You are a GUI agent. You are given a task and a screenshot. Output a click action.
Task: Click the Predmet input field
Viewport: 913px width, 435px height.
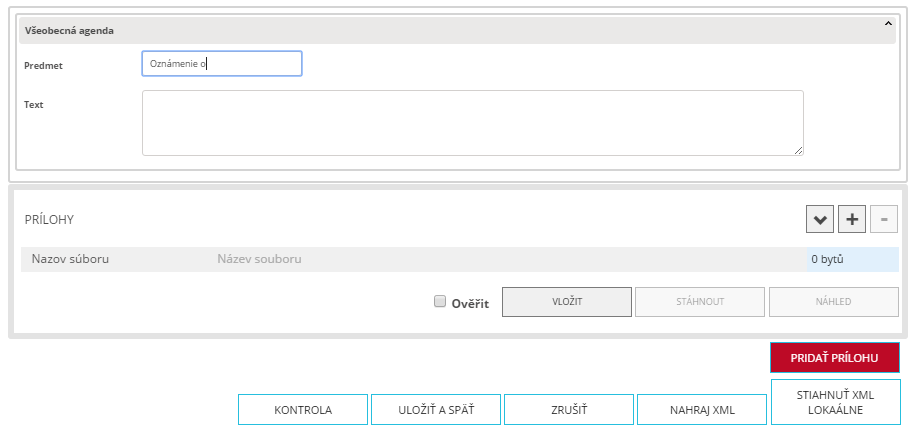[x=222, y=64]
